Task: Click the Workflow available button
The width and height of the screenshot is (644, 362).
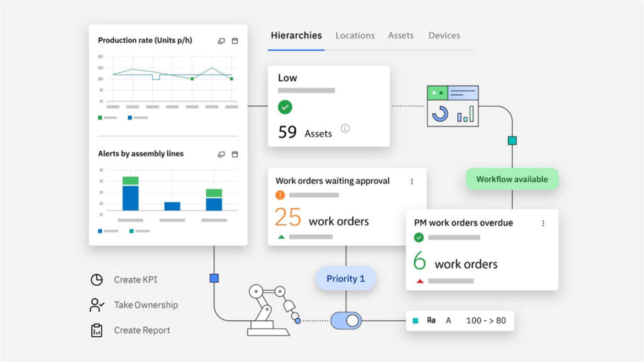Action: pos(512,179)
